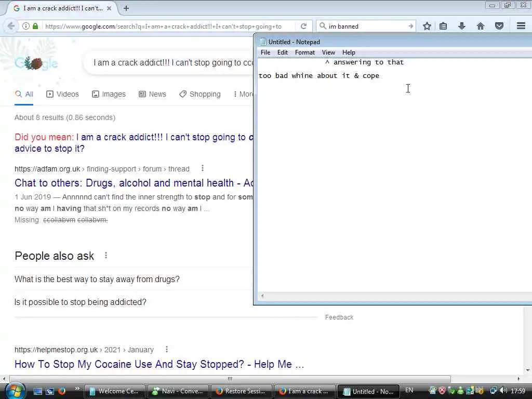Expand quick launch overflow chevron

point(77,389)
